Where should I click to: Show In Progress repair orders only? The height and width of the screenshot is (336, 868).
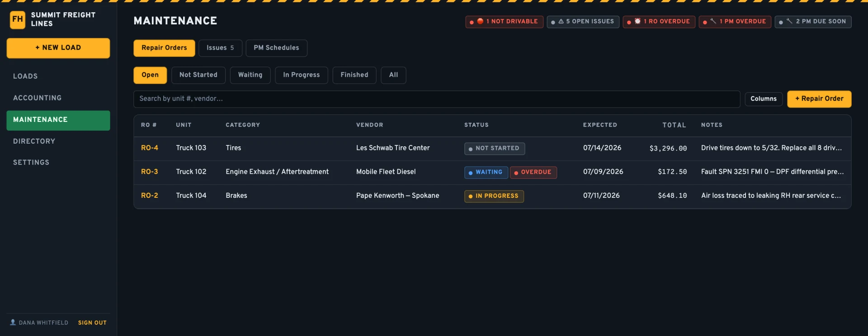point(301,75)
